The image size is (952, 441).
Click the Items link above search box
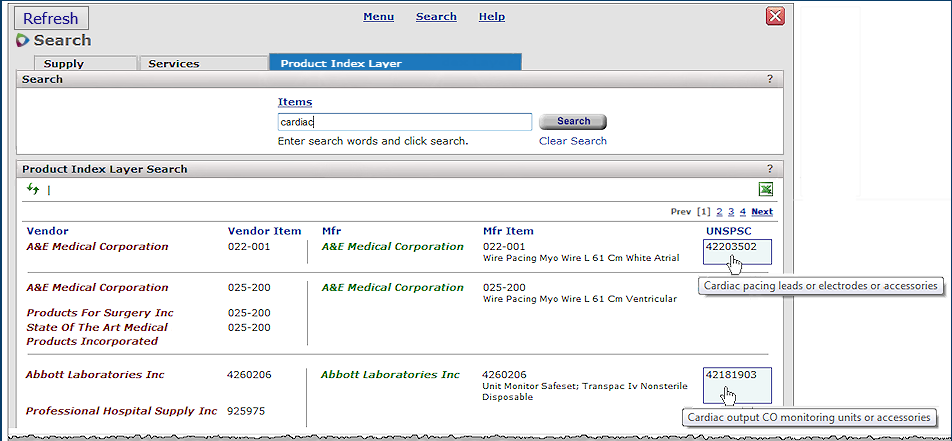pyautogui.click(x=295, y=102)
